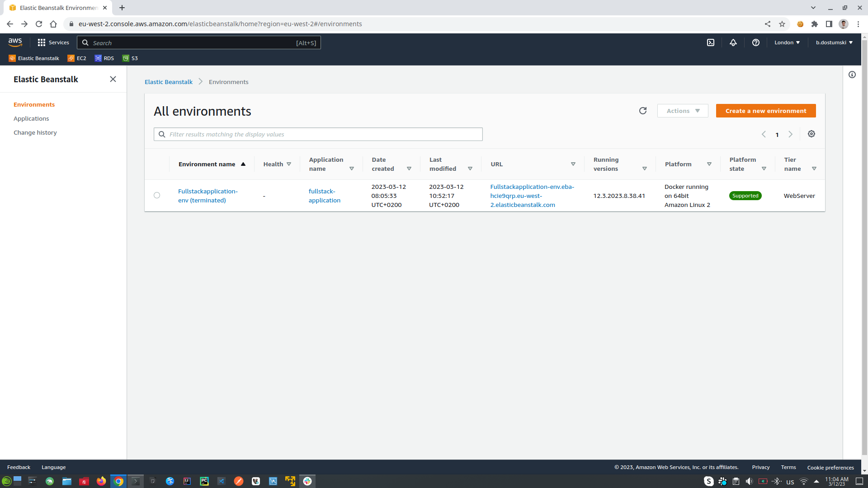Open the Environments menu item
Viewport: 868px width, 488px height.
(x=34, y=104)
